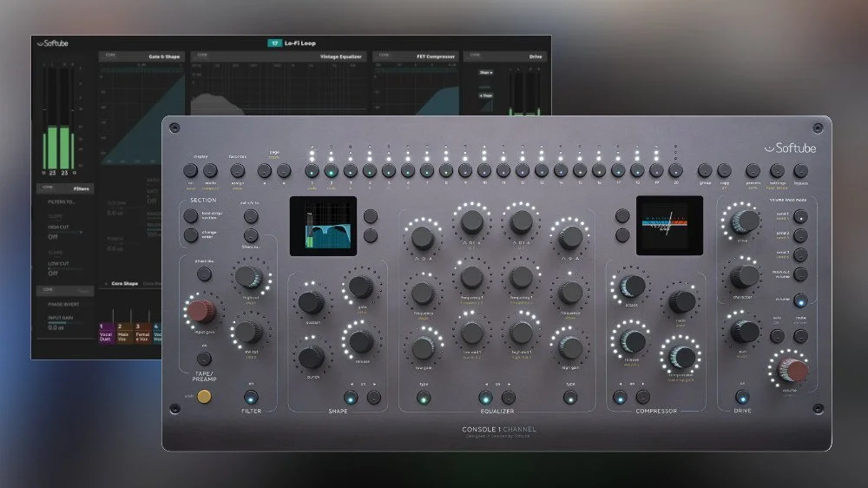Click LOW CUT Off value in software
Screen dimensions: 868x488
(53, 273)
